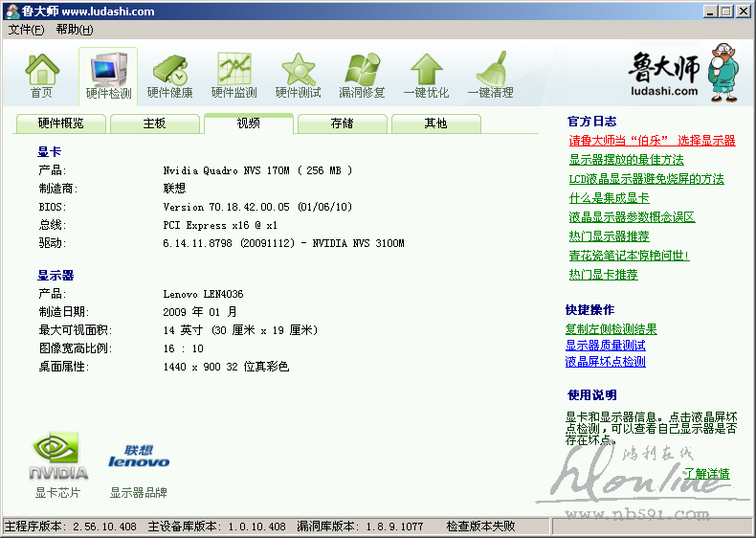Click viewable area value 14 英寸

(x=183, y=330)
